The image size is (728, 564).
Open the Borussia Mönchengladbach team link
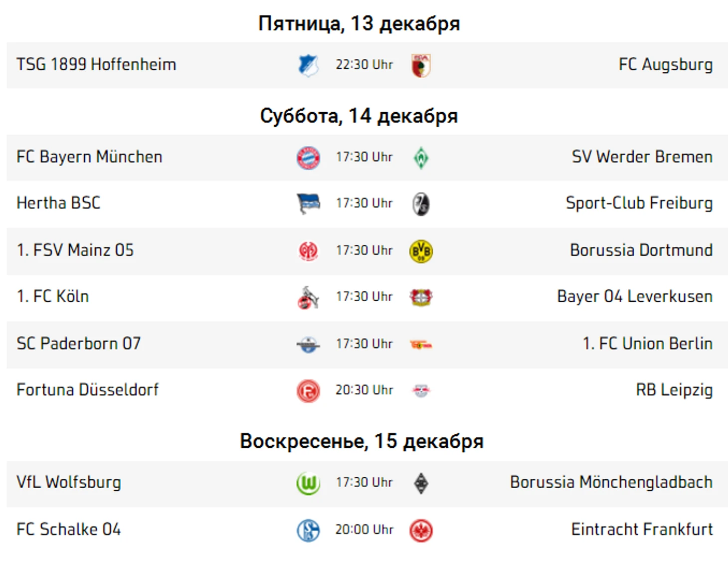tap(611, 482)
